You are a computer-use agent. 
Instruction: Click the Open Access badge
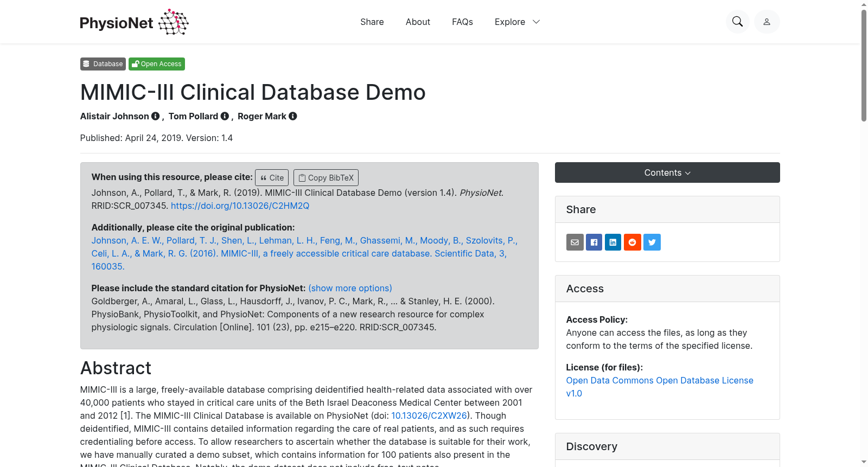tap(157, 64)
